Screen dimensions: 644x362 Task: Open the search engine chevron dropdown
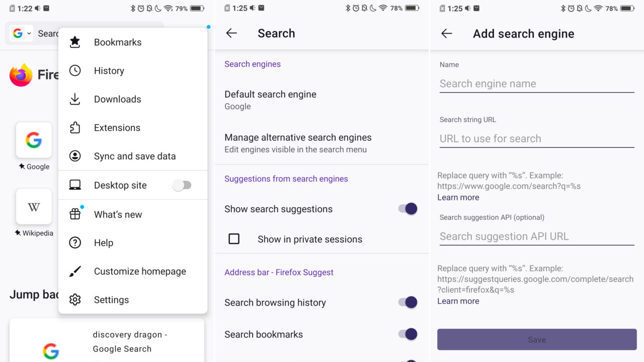29,33
